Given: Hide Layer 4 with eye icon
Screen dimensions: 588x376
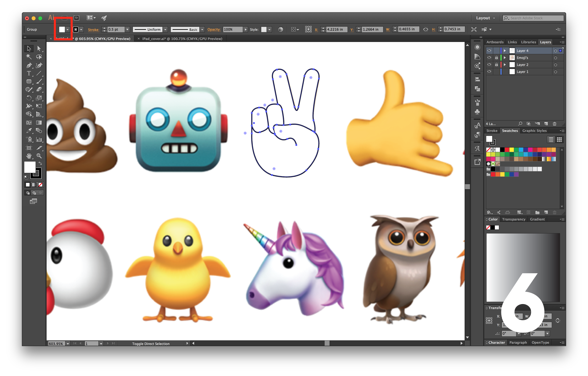Looking at the screenshot, I should coord(489,51).
